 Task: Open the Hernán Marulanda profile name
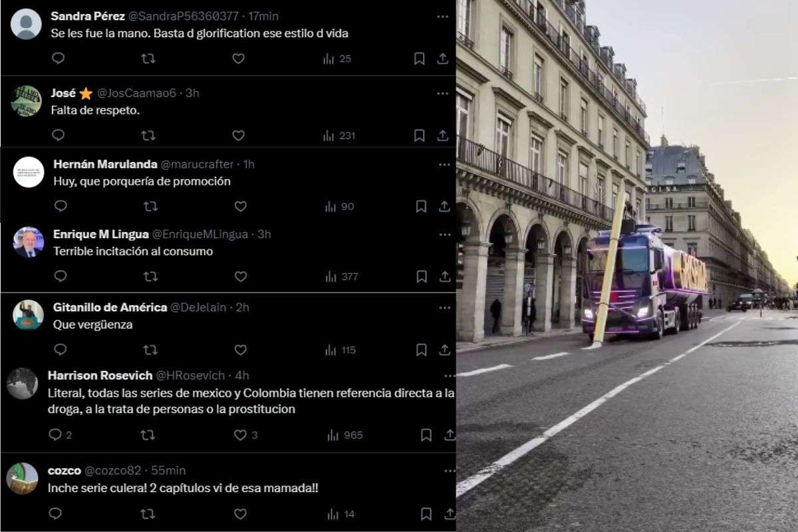105,164
